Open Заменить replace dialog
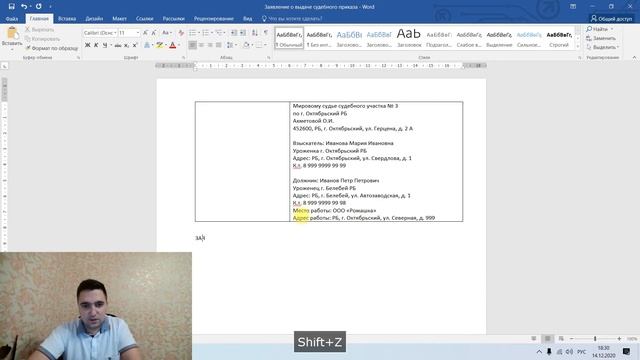This screenshot has width=640, height=360. (x=601, y=38)
